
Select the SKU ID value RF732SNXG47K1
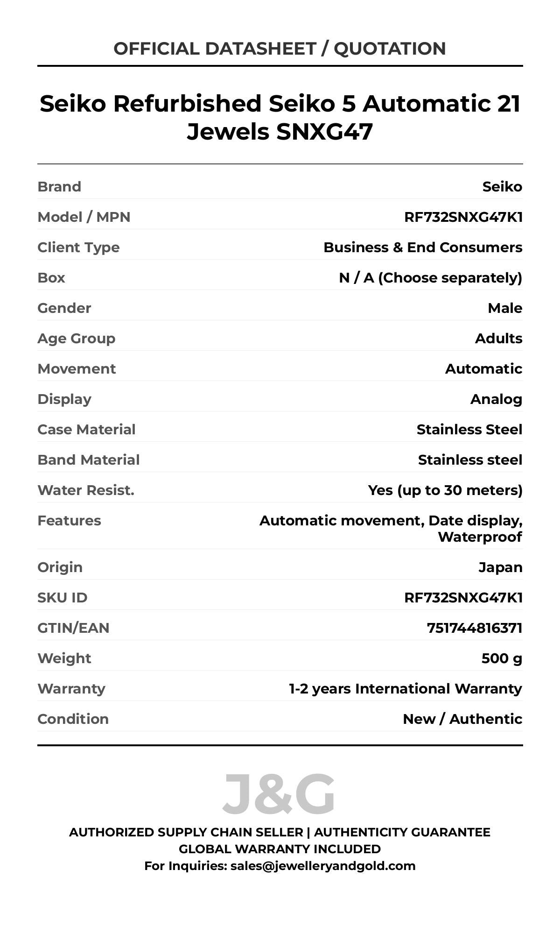pyautogui.click(x=463, y=598)
